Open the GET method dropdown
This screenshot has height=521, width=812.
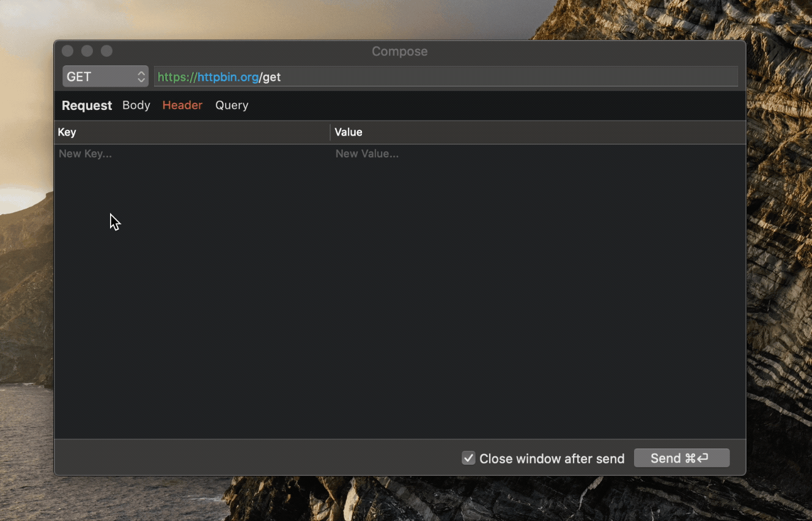click(105, 76)
